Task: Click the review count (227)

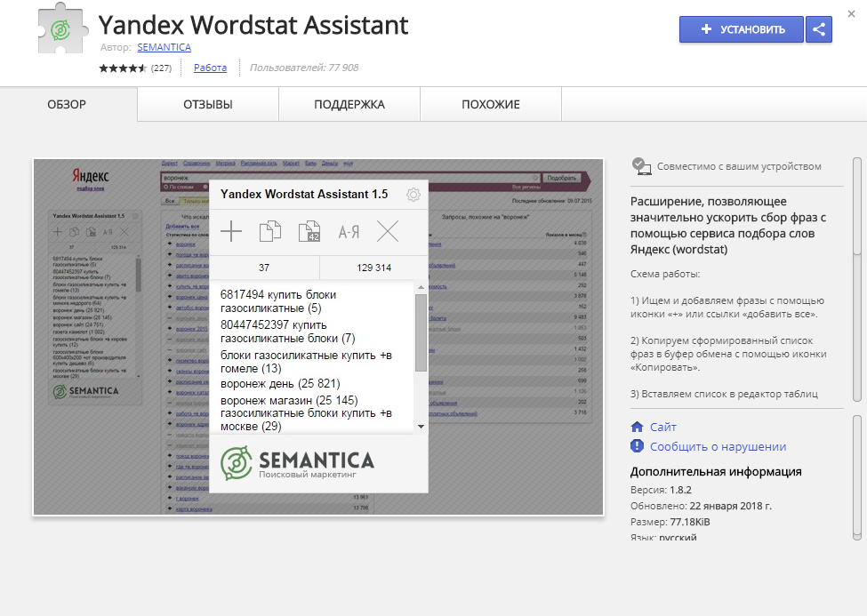Action: pyautogui.click(x=162, y=68)
